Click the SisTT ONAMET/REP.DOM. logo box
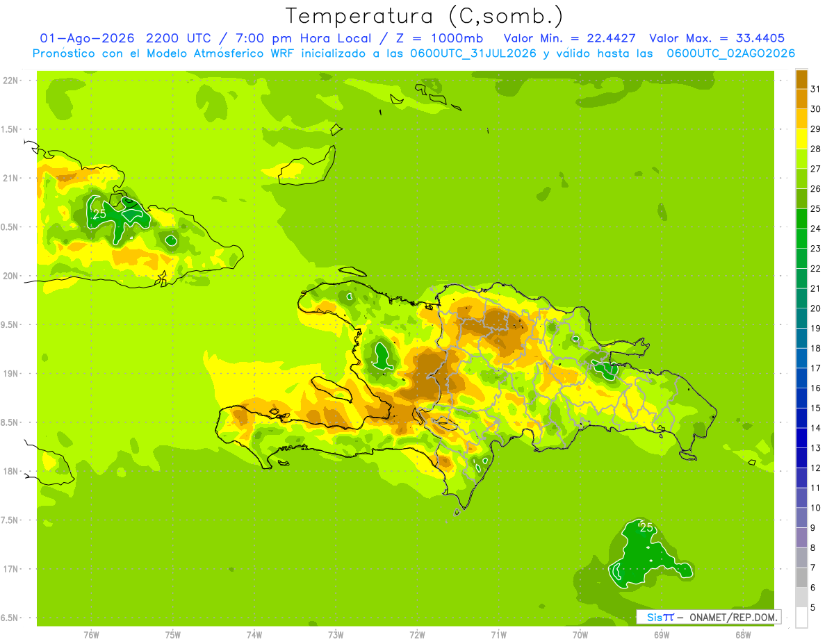Image resolution: width=834 pixels, height=644 pixels. [708, 617]
